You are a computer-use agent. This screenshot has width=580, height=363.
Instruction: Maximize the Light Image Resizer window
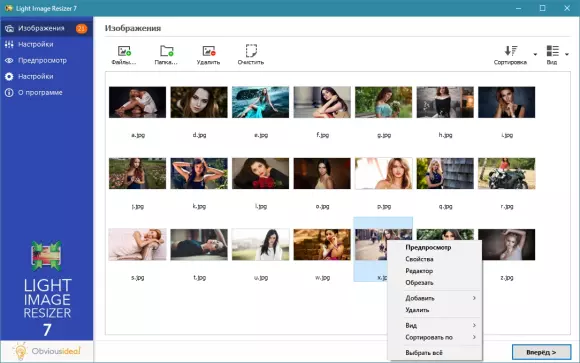tap(542, 8)
